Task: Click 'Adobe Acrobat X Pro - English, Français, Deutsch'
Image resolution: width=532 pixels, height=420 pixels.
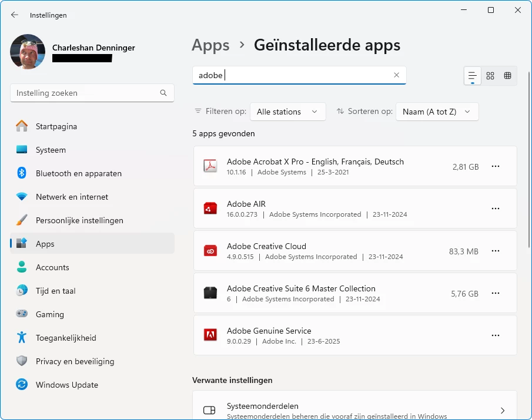Action: pyautogui.click(x=315, y=162)
